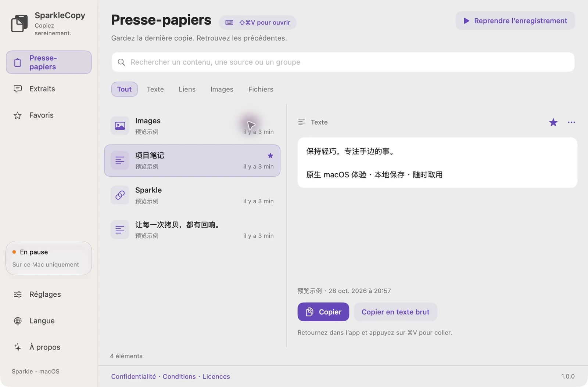588x387 pixels.
Task: Click the play icon in Reprendre l'enregistrement
Action: pos(466,21)
